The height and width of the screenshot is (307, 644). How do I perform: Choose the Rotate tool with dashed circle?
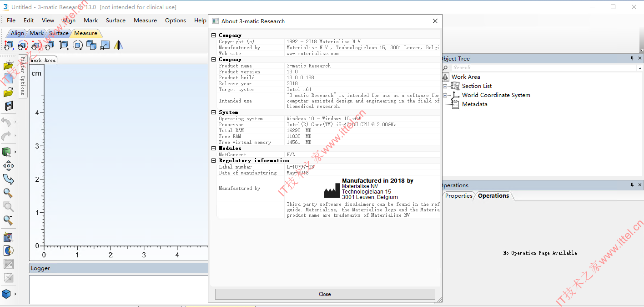coord(78,45)
